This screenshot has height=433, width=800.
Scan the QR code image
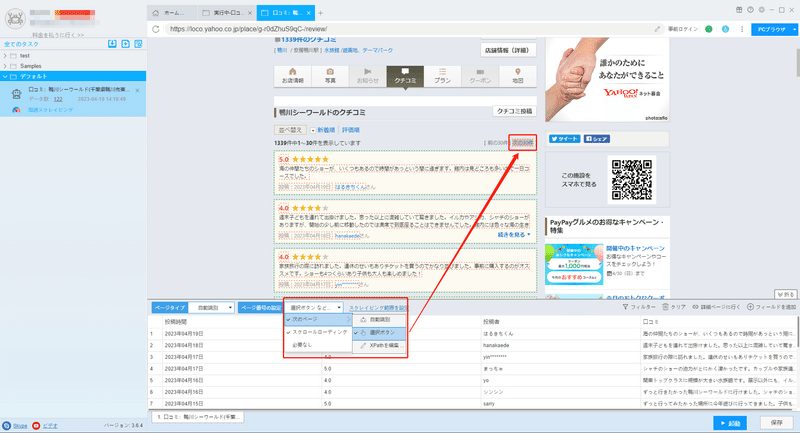pos(632,180)
